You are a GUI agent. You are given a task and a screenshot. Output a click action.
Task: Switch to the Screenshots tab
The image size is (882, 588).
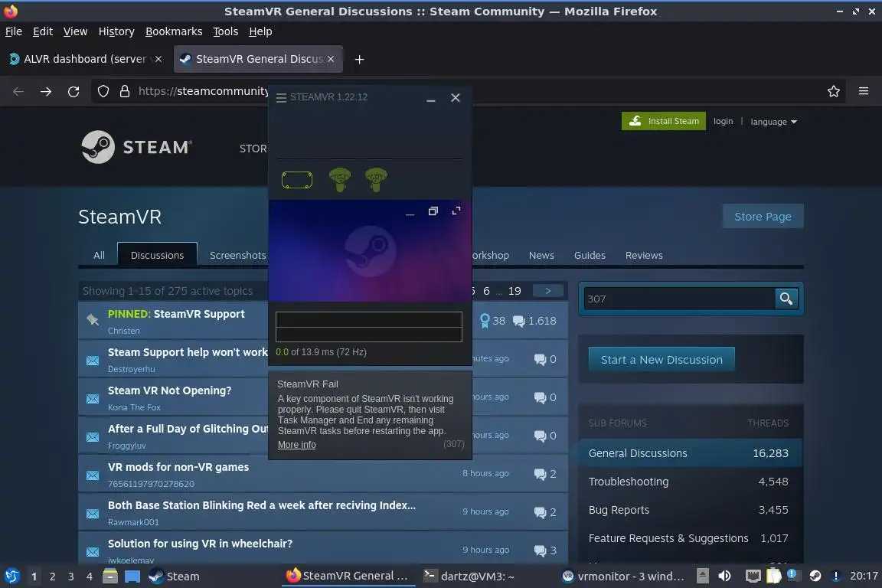coord(237,255)
